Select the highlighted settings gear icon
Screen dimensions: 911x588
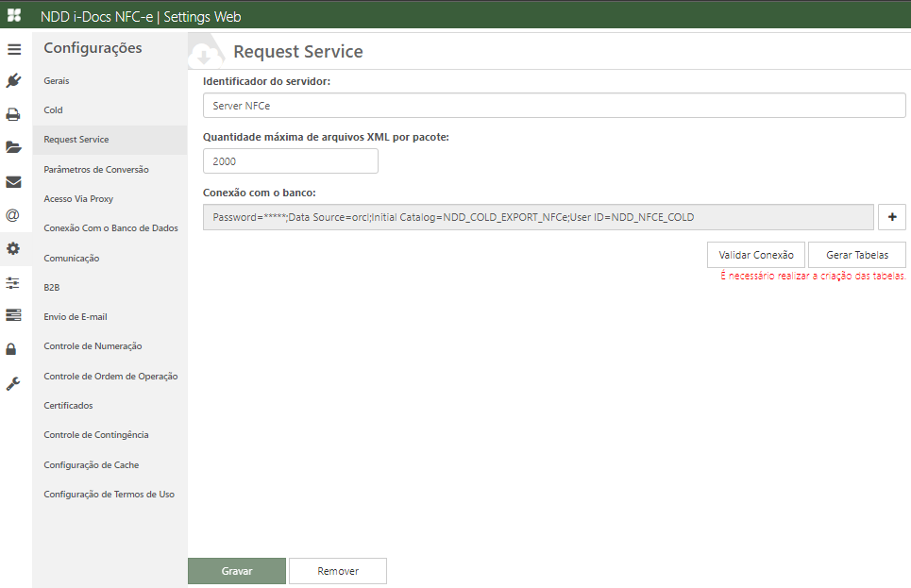(14, 248)
